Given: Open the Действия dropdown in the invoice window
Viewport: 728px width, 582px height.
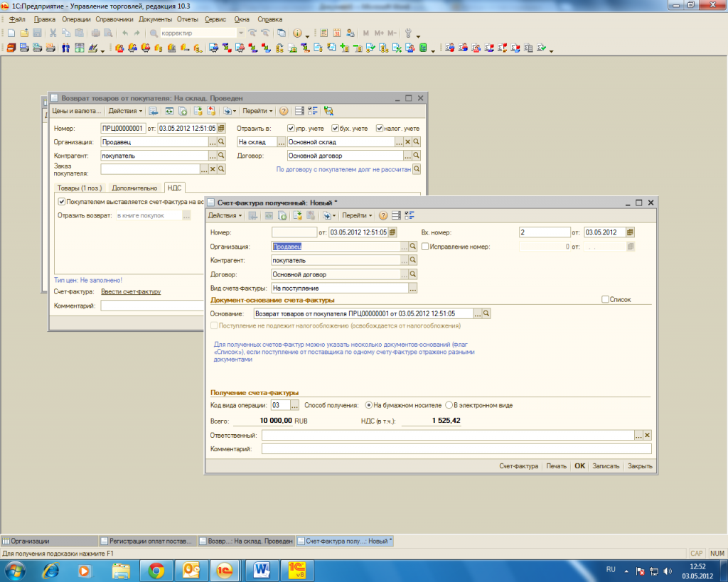Looking at the screenshot, I should [225, 215].
